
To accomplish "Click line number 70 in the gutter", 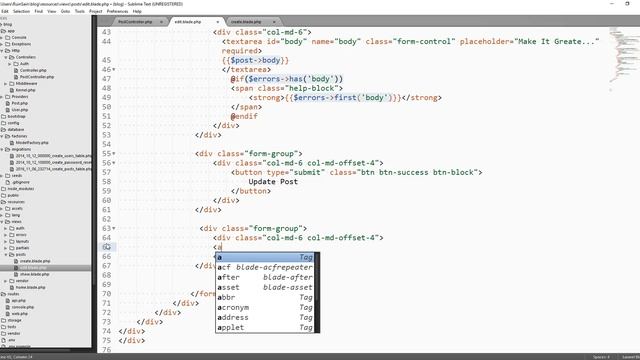I will click(x=107, y=293).
